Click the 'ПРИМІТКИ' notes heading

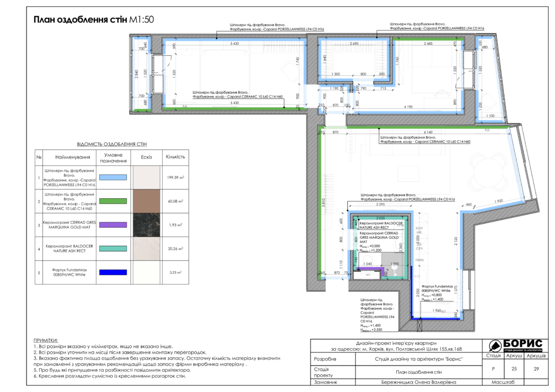coord(48,339)
